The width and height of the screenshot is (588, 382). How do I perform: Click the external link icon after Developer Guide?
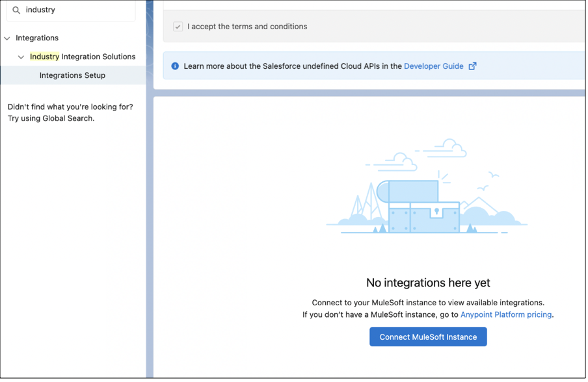[472, 66]
